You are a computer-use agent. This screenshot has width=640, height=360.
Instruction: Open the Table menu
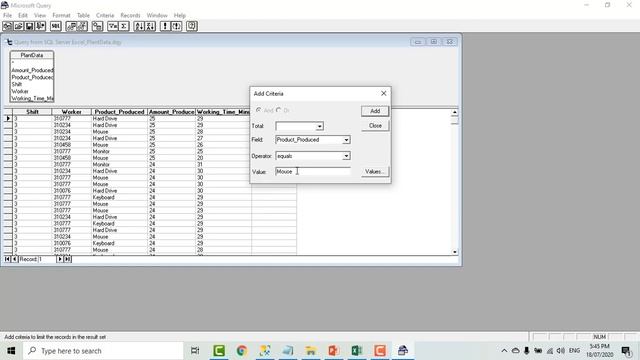[x=83, y=16]
